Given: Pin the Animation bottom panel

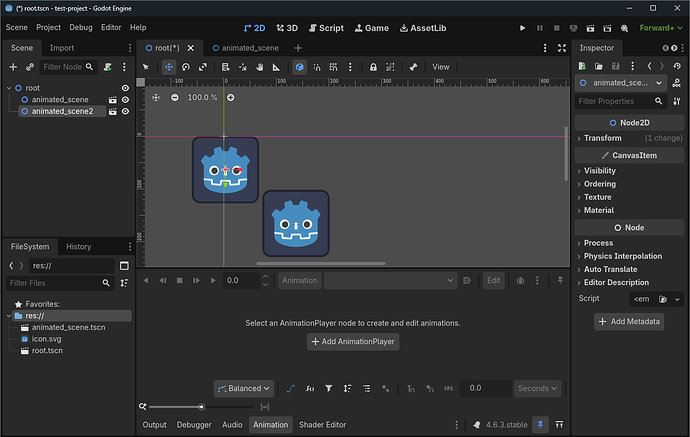Looking at the screenshot, I should pos(540,424).
